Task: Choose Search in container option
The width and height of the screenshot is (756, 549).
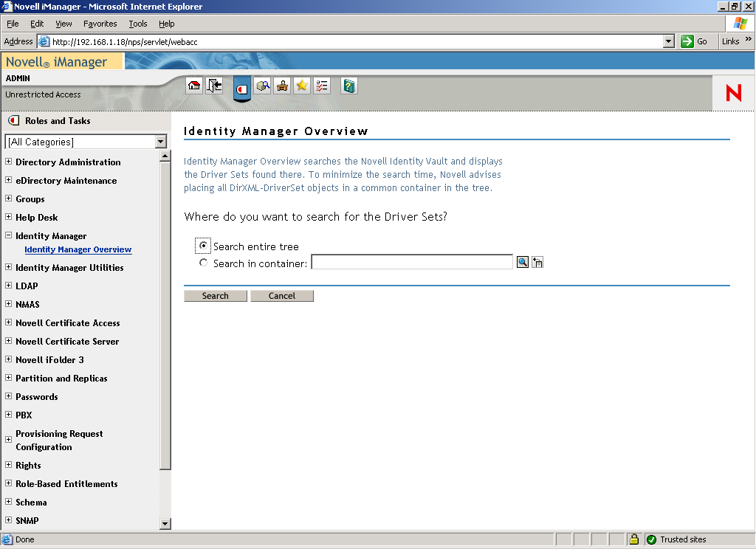Action: pos(203,262)
